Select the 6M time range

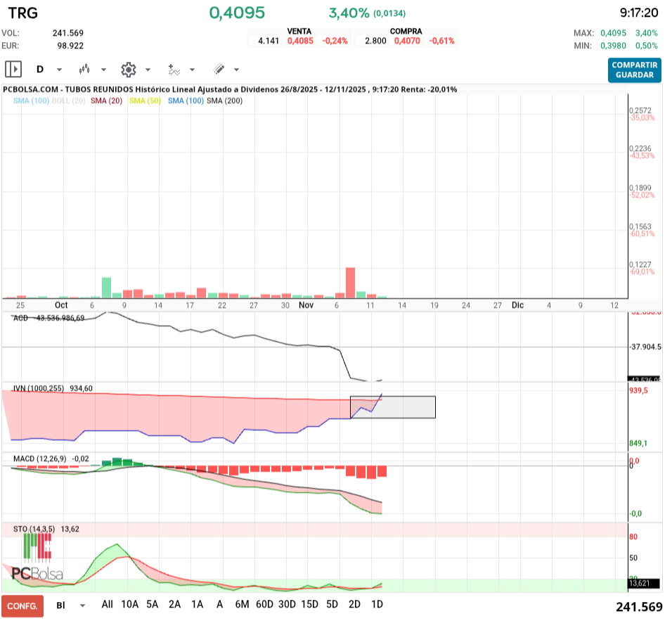pyautogui.click(x=243, y=604)
